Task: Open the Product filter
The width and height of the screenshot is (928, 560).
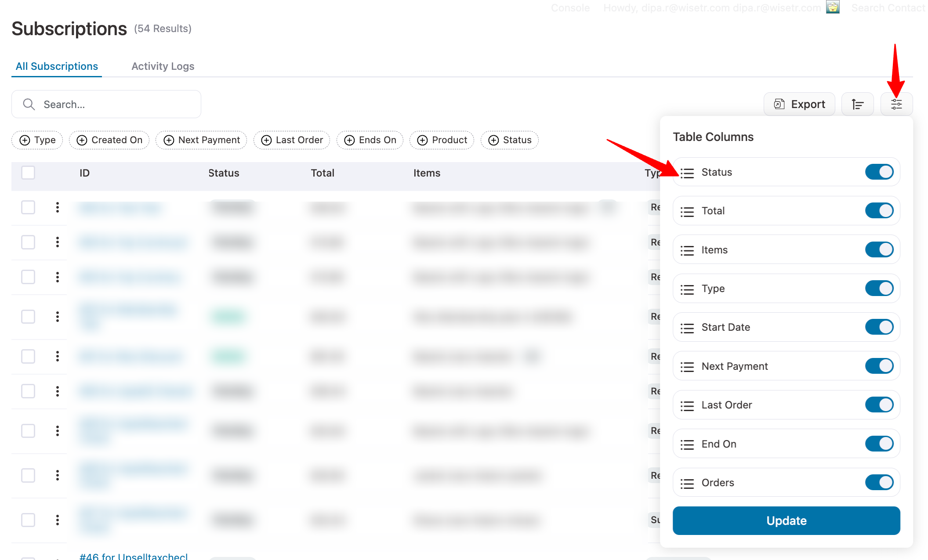Action: coord(441,140)
